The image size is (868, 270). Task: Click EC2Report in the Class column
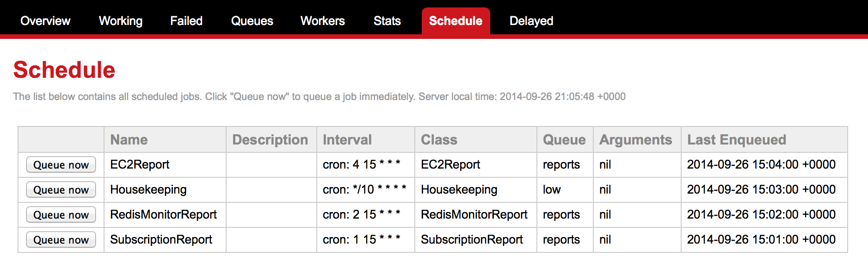[x=450, y=164]
